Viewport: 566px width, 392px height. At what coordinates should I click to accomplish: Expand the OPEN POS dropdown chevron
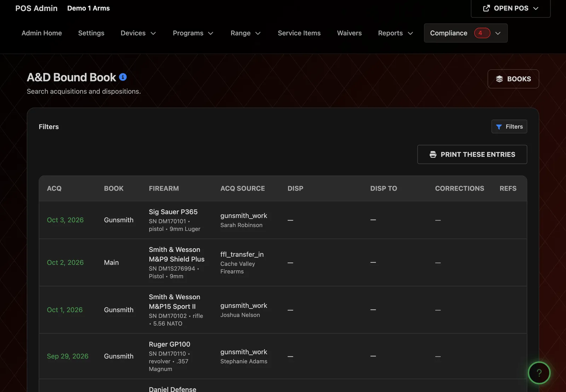click(536, 8)
